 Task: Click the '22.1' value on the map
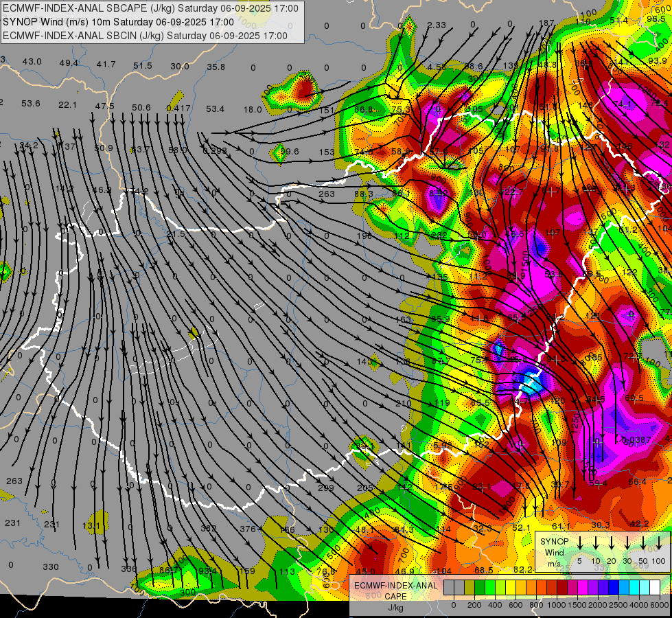click(67, 104)
